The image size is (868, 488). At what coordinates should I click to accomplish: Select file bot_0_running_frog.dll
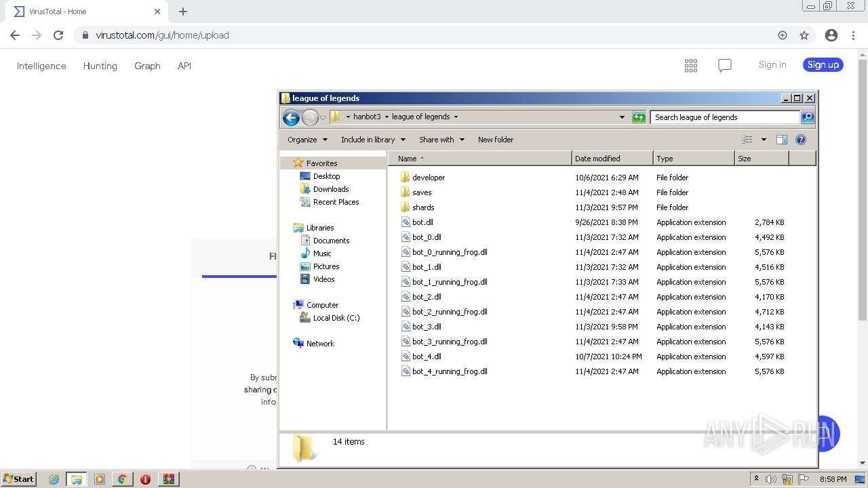pos(450,252)
